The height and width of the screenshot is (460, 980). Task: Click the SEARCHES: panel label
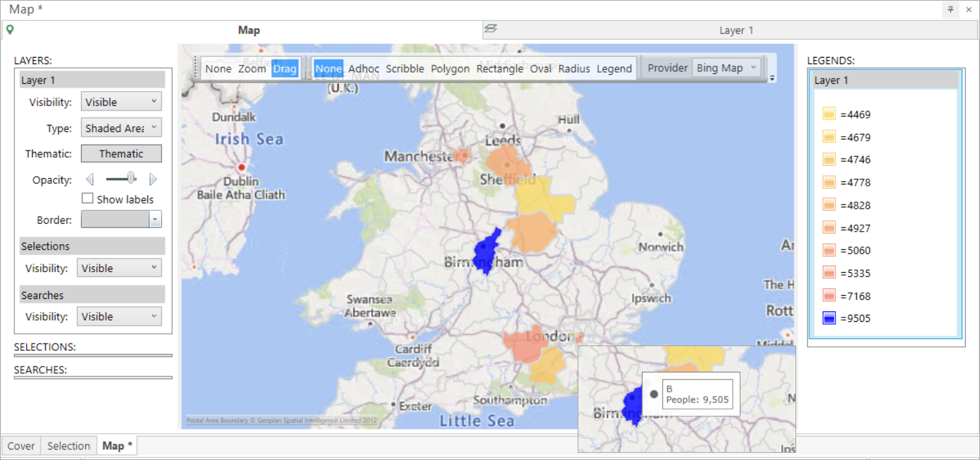point(41,370)
